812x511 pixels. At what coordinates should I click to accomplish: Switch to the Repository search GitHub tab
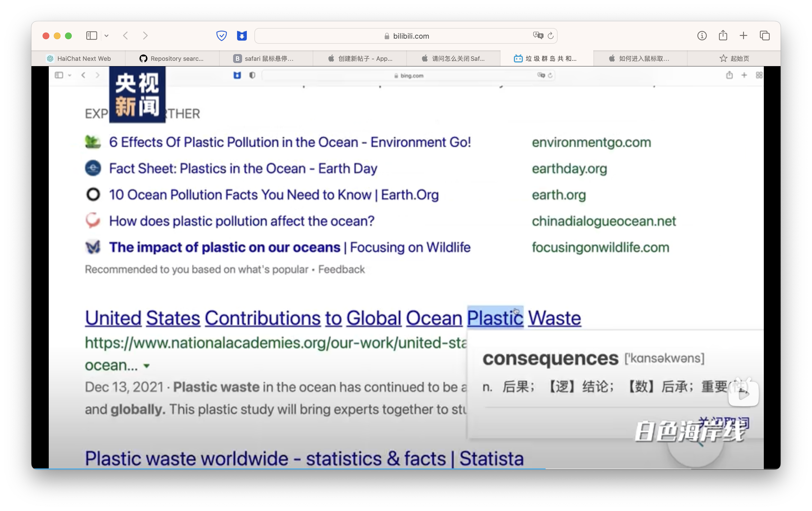[172, 59]
